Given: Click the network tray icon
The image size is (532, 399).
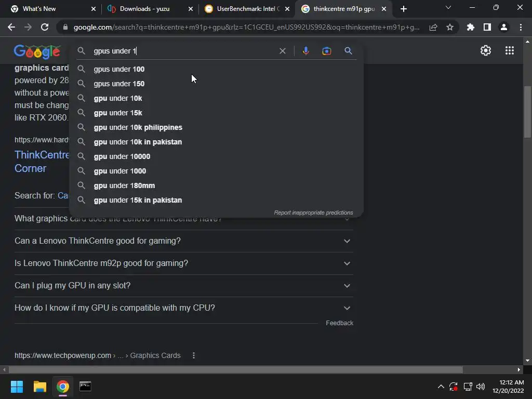Looking at the screenshot, I should tap(468, 387).
